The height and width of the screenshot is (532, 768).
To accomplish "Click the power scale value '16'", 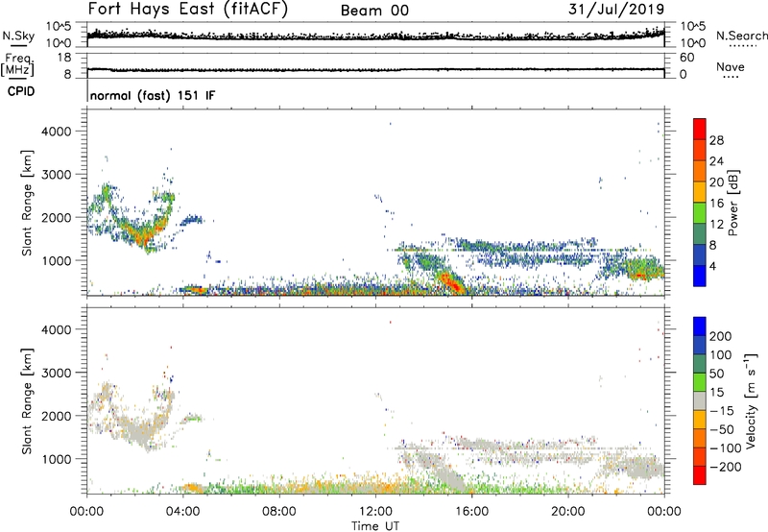I will click(716, 204).
